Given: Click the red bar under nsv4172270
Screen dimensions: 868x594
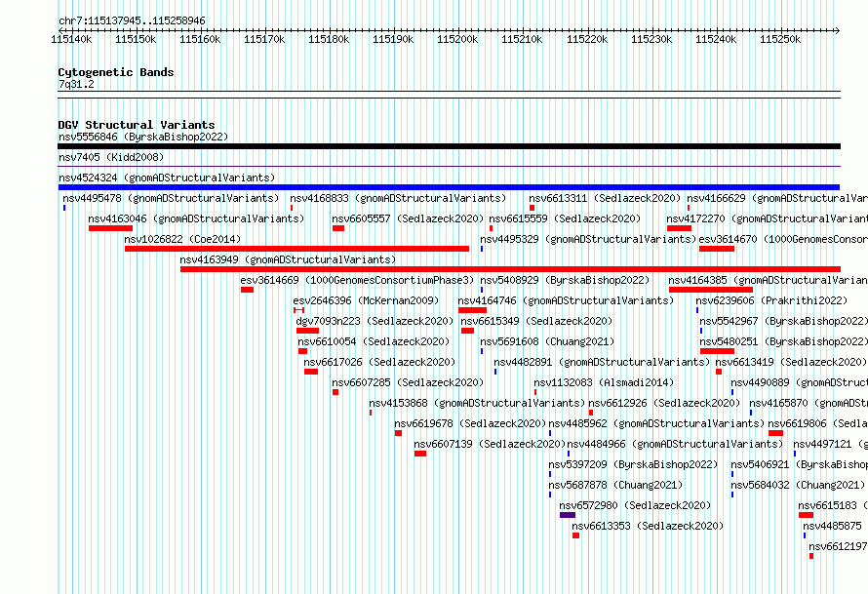Looking at the screenshot, I should point(679,228).
